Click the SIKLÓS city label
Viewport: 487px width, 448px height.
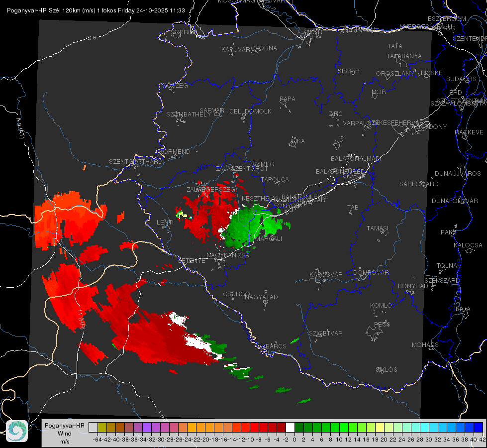(x=387, y=370)
